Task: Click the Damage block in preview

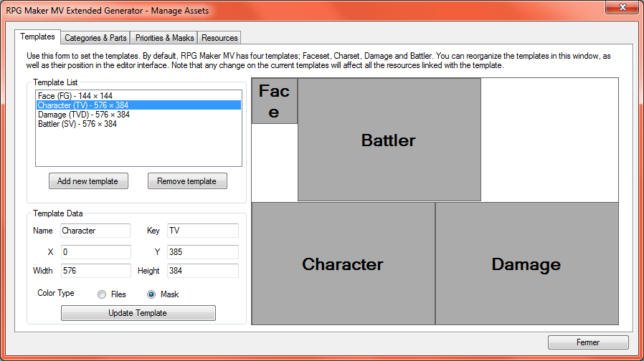Action: pos(526,264)
